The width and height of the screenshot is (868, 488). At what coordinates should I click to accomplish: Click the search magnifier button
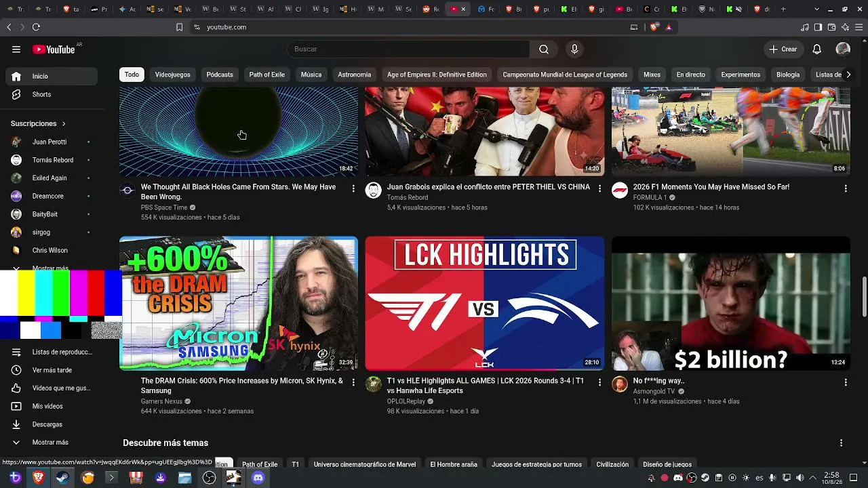tap(544, 49)
